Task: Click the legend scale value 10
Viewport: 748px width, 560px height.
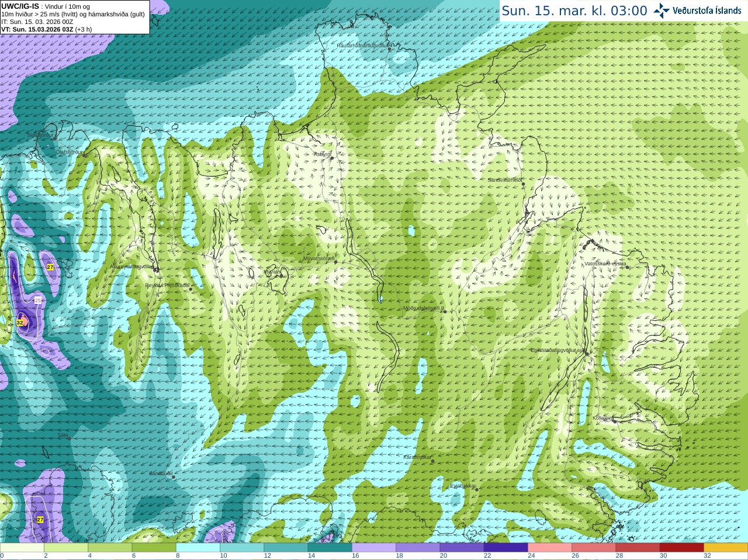Action: [223, 556]
